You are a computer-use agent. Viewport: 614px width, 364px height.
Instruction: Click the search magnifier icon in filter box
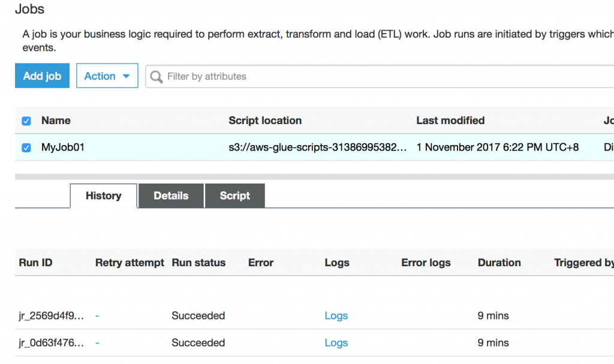(x=156, y=77)
